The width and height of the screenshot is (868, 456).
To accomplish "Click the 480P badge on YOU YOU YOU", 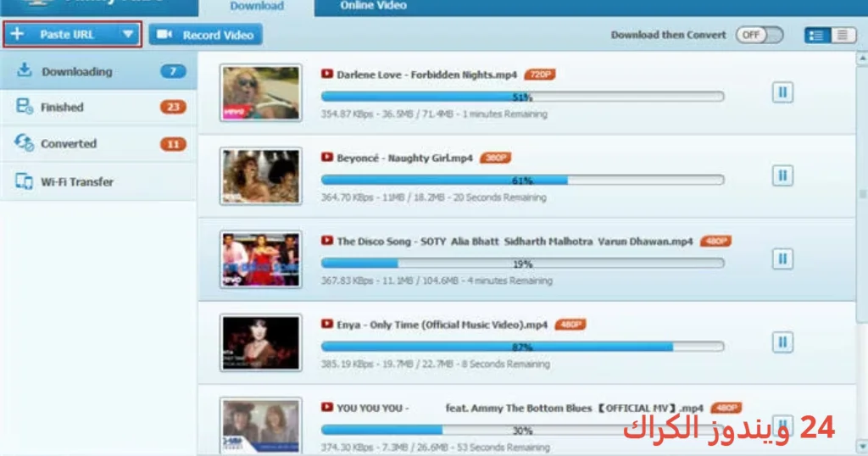I will pos(726,408).
